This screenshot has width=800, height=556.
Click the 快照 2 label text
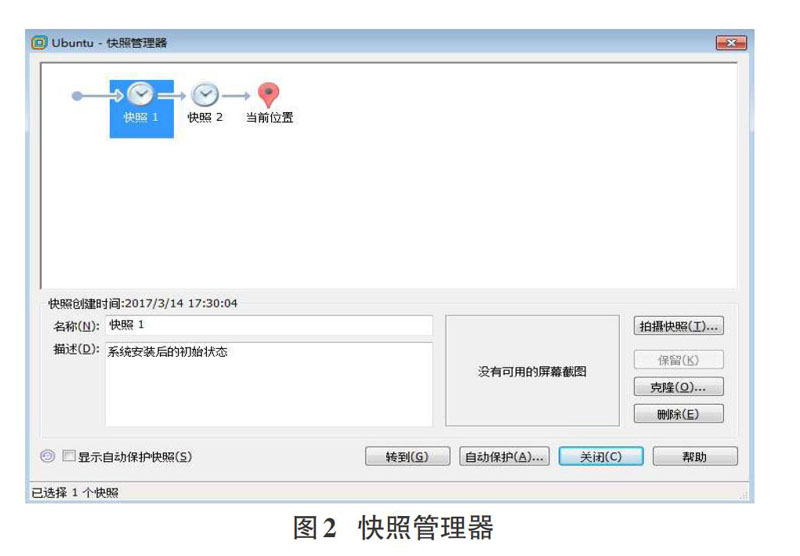click(205, 117)
